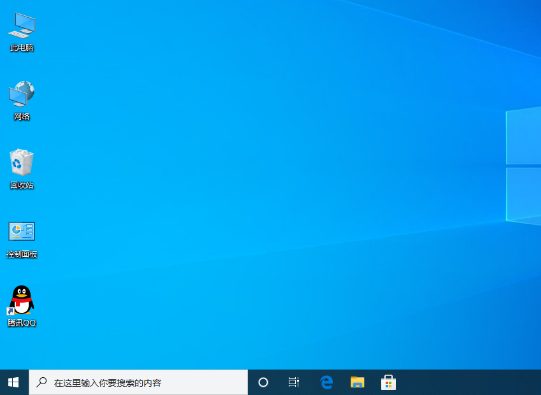
Task: Click the magnifier icon in search box
Action: coord(42,382)
